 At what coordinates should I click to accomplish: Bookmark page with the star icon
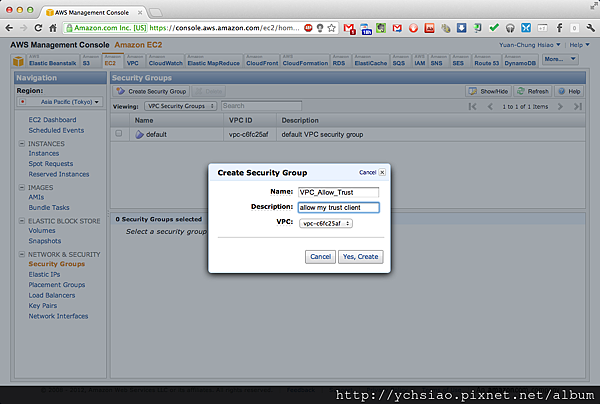click(332, 28)
